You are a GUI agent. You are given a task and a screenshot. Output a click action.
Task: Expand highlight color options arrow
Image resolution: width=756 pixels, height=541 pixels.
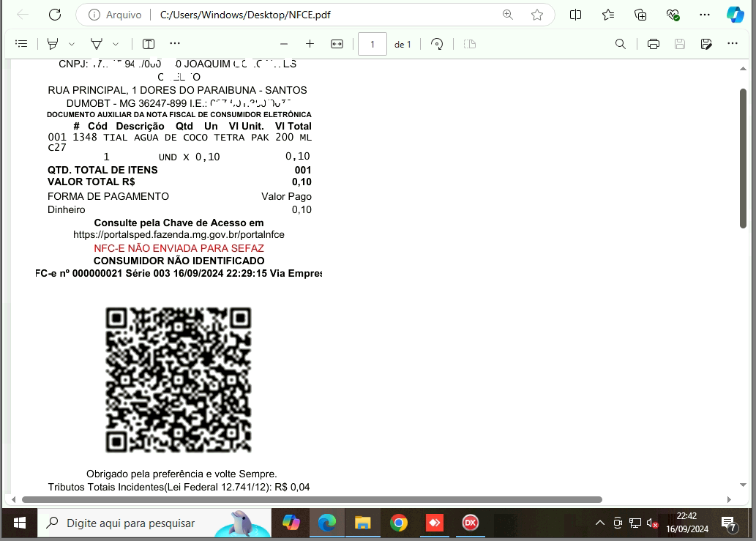(x=72, y=44)
